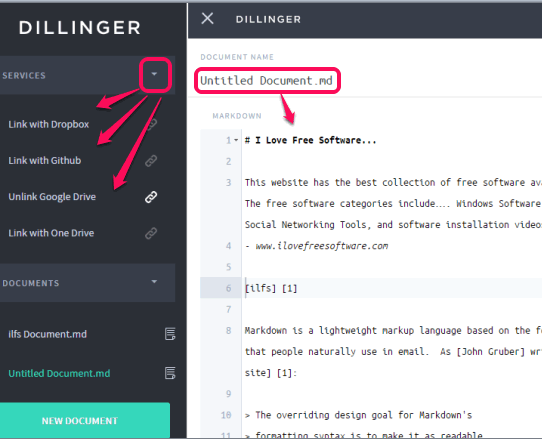Click the document icon beside sidebar Untitled Document.md
The image size is (542, 439).
pos(170,373)
